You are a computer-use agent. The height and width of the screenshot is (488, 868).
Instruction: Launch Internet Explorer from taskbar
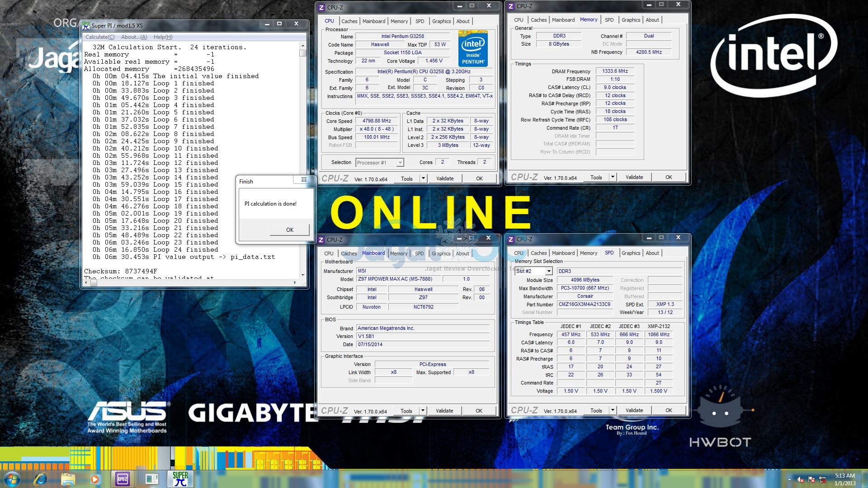(x=40, y=479)
